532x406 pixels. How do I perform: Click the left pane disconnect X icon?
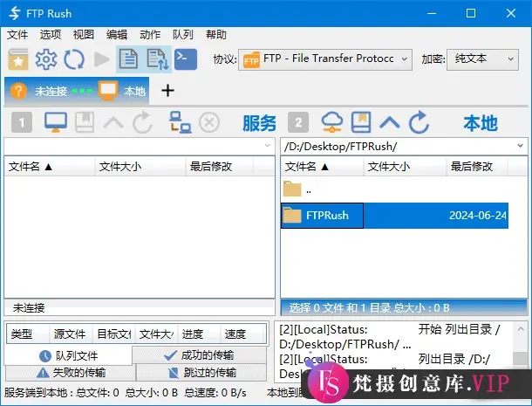pos(209,122)
